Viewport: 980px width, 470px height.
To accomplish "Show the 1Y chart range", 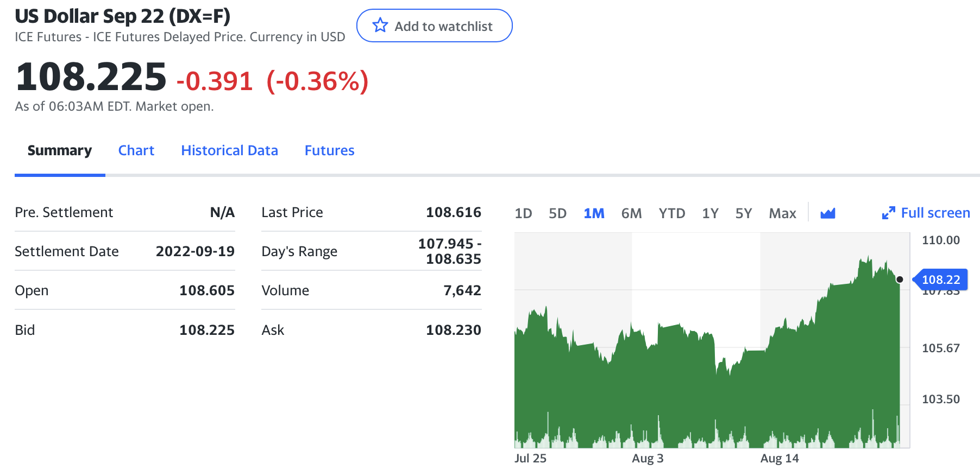I will 710,213.
